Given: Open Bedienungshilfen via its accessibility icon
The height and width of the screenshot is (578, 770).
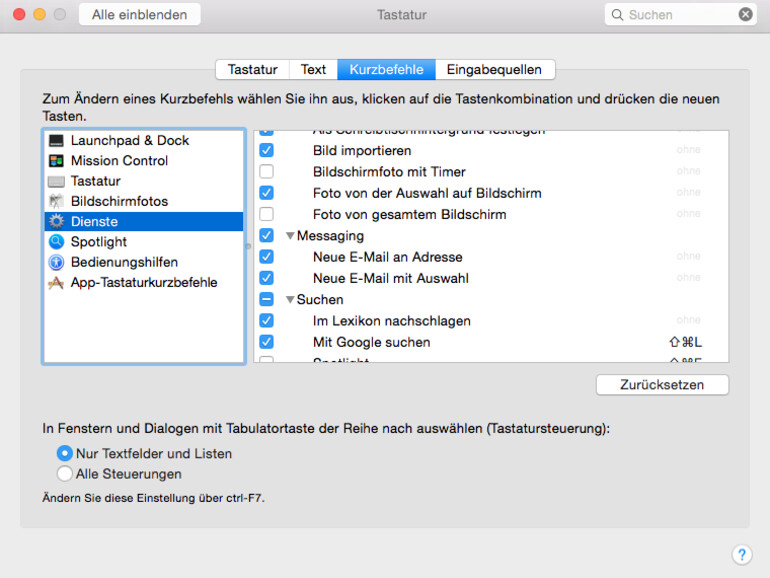Looking at the screenshot, I should coord(56,262).
